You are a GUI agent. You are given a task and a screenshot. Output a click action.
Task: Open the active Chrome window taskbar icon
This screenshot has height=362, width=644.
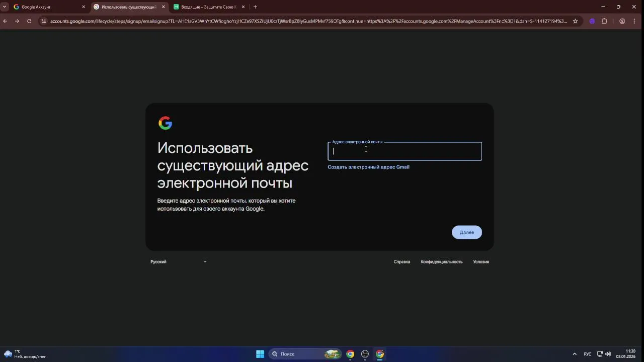coord(380,354)
